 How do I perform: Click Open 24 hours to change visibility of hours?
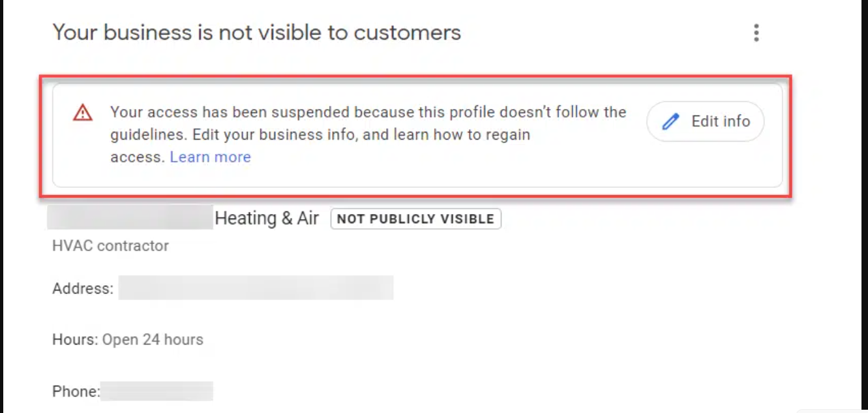click(x=153, y=339)
